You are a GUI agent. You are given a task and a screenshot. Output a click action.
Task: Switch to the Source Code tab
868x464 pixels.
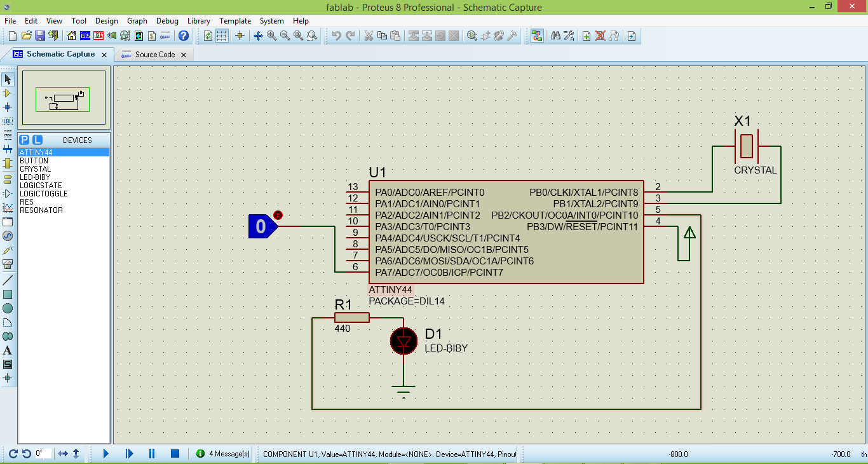(x=155, y=55)
